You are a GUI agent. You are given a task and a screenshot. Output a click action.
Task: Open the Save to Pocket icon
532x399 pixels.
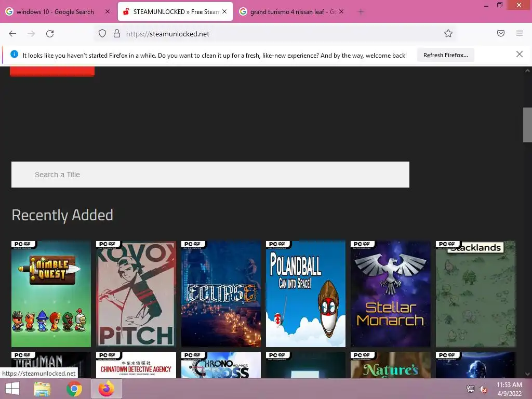(501, 33)
